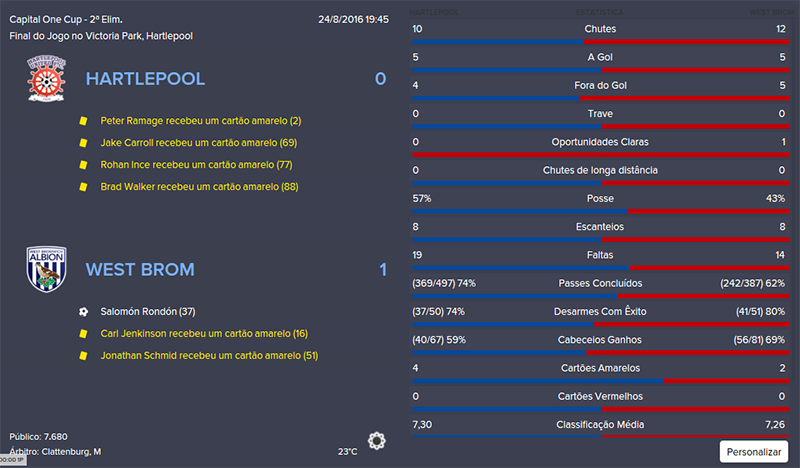Viewport: 800px width, 468px height.
Task: Click the Cartões Amarelos stat bar
Action: coord(600,382)
